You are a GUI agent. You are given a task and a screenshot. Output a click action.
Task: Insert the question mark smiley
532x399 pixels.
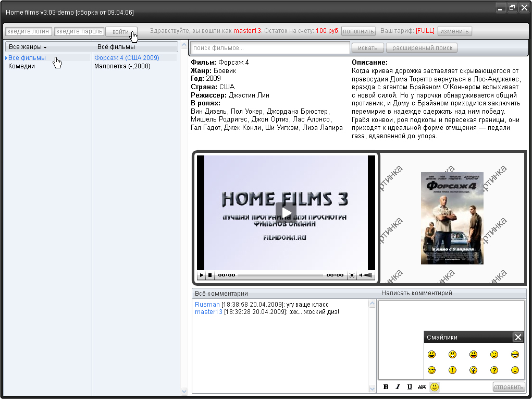(494, 370)
